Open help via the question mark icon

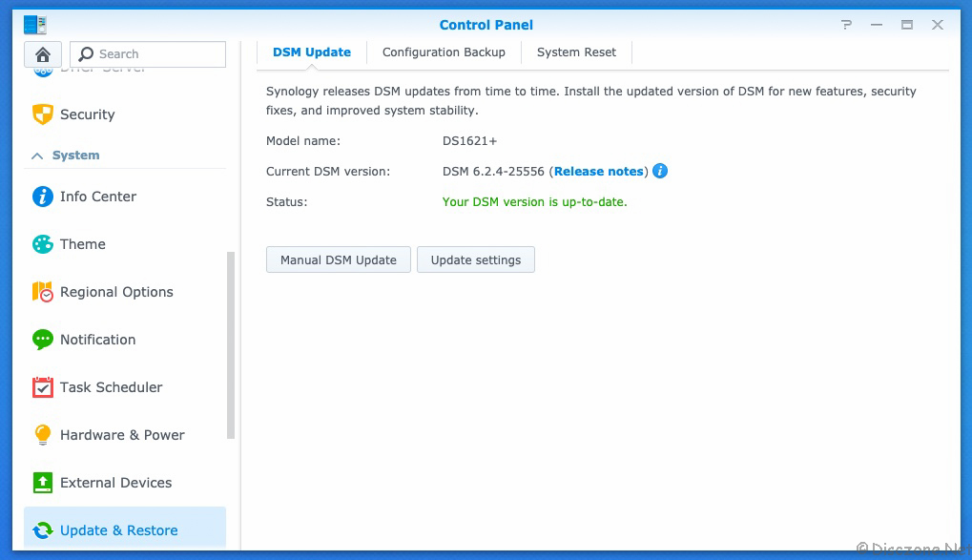(x=846, y=25)
